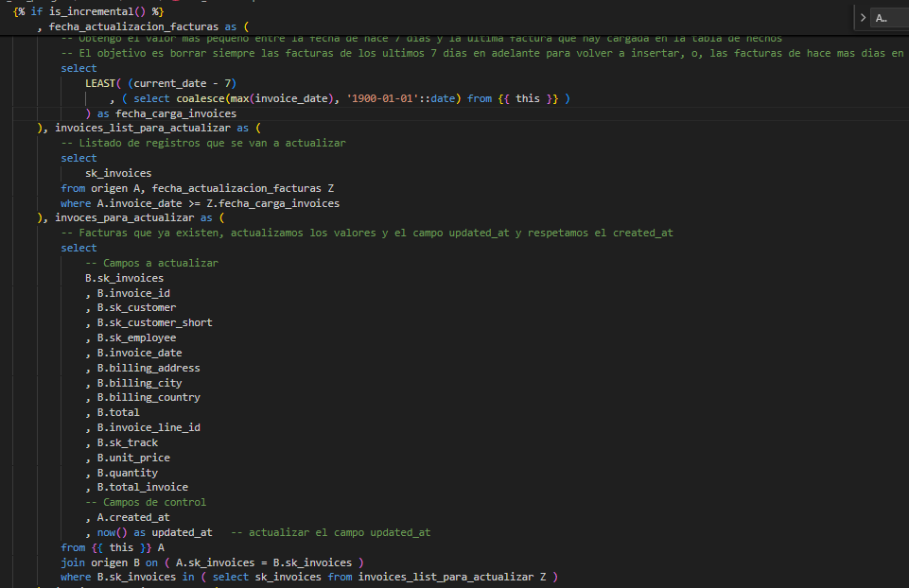
Task: Expand the find widget replace toggle chevron
Action: (x=863, y=18)
